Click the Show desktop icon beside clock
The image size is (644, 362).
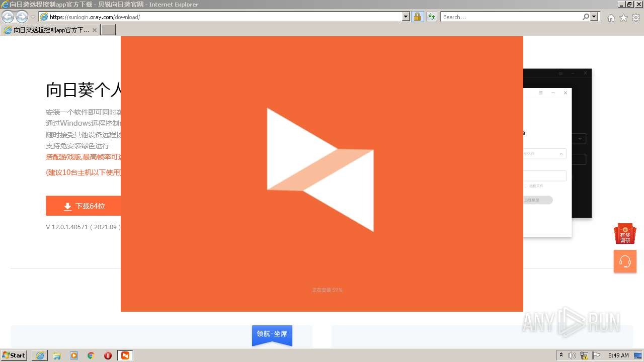tap(638, 355)
